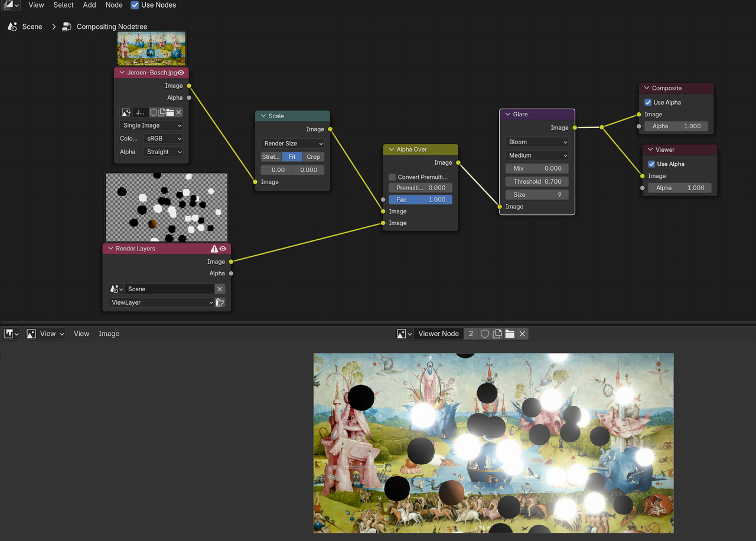This screenshot has height=541, width=756.
Task: Toggle Use Alpha in Composite node
Action: coord(648,102)
